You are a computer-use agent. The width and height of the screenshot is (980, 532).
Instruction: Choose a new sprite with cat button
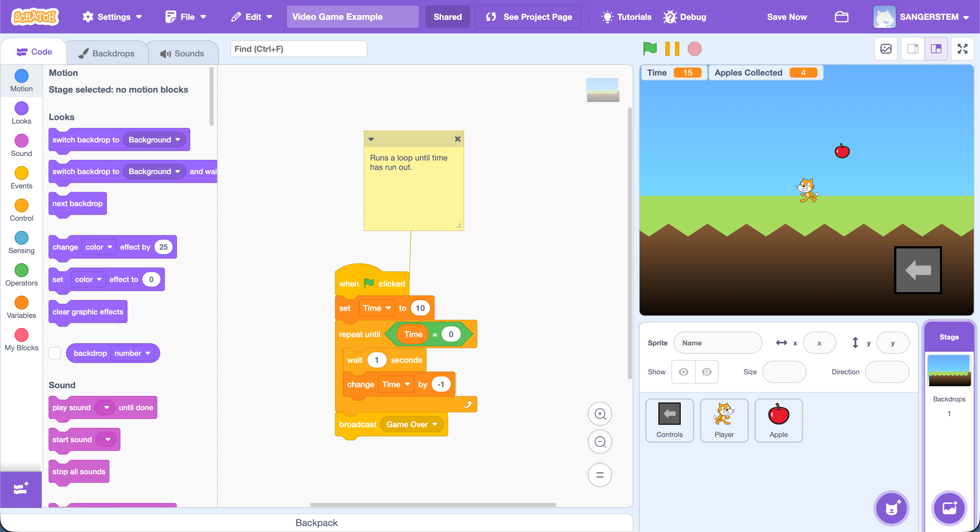[x=891, y=508]
